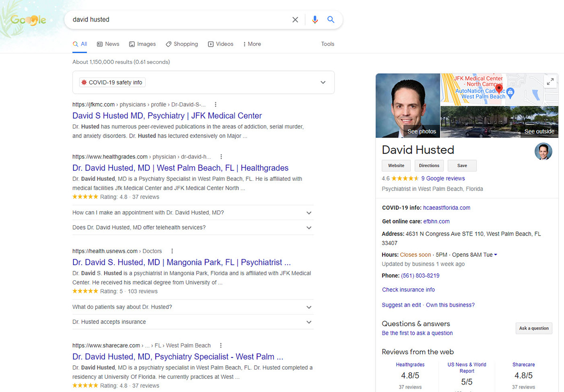Open the Mangonia Park psychiatrist result title
The width and height of the screenshot is (564, 392).
click(x=181, y=262)
